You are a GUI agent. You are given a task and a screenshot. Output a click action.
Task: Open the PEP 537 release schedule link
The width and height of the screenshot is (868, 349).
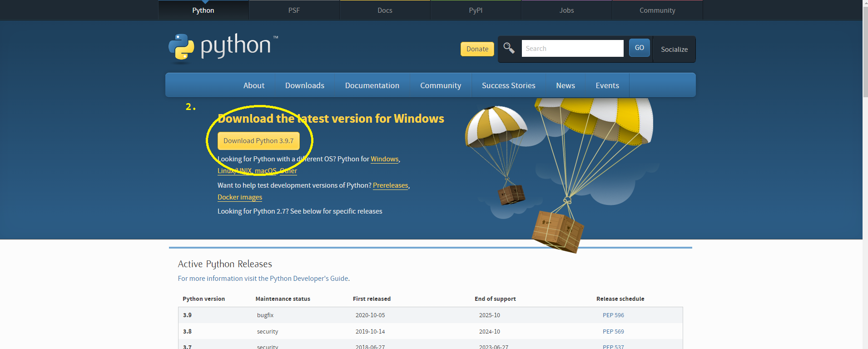613,347
